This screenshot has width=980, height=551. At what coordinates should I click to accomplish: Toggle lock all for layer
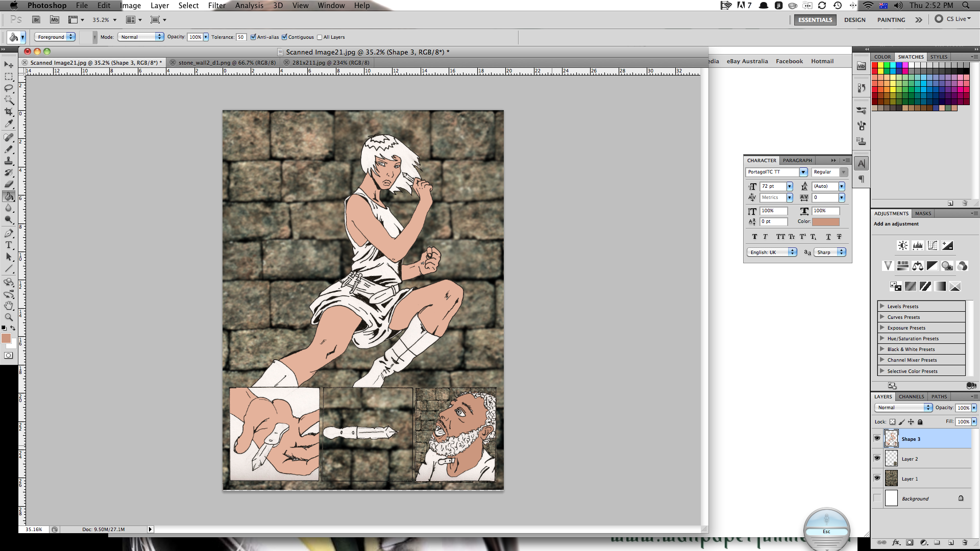pyautogui.click(x=920, y=422)
